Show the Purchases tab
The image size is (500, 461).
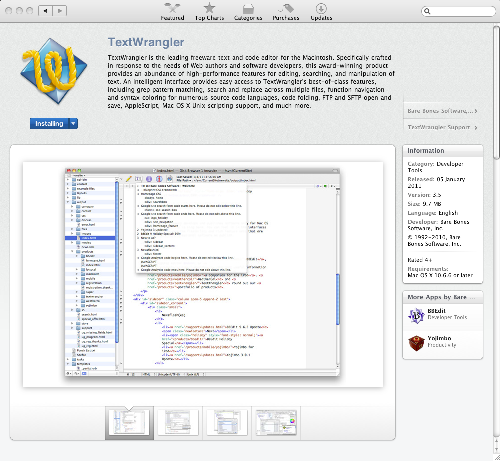click(286, 11)
